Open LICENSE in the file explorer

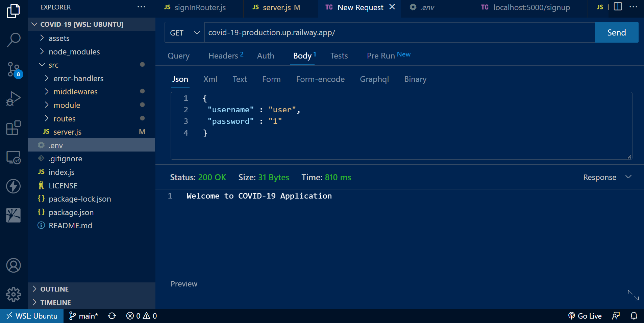[92, 186]
